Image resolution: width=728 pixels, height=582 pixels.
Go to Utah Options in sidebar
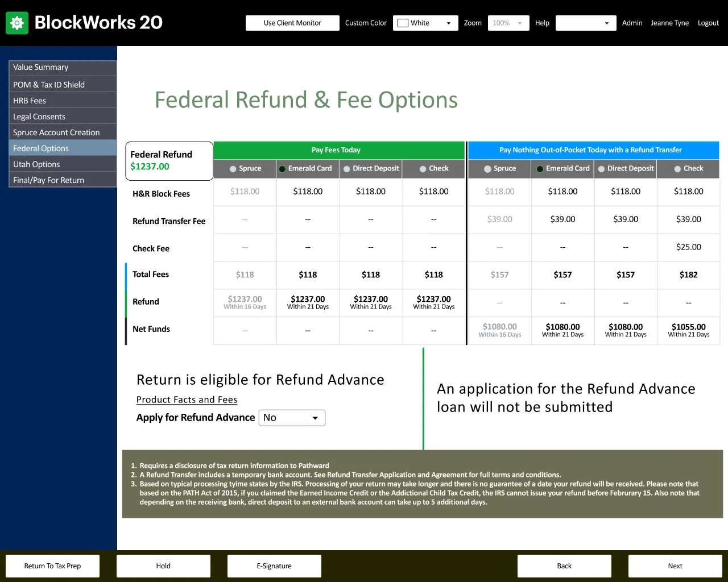tap(63, 164)
